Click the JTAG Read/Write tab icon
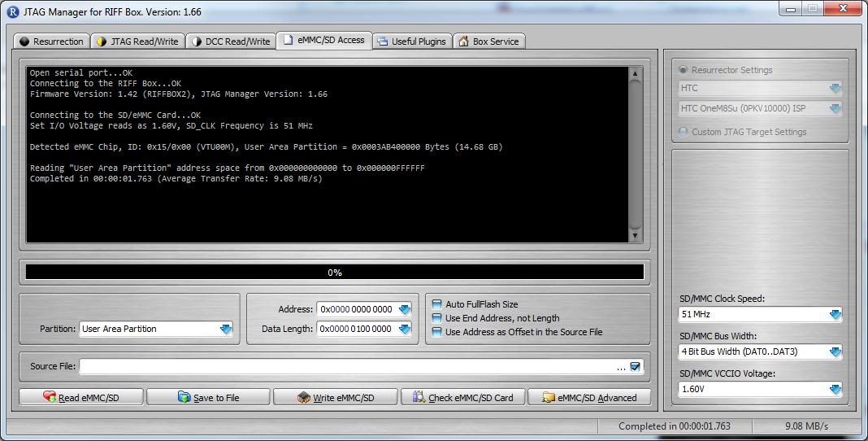868x441 pixels. pyautogui.click(x=101, y=41)
